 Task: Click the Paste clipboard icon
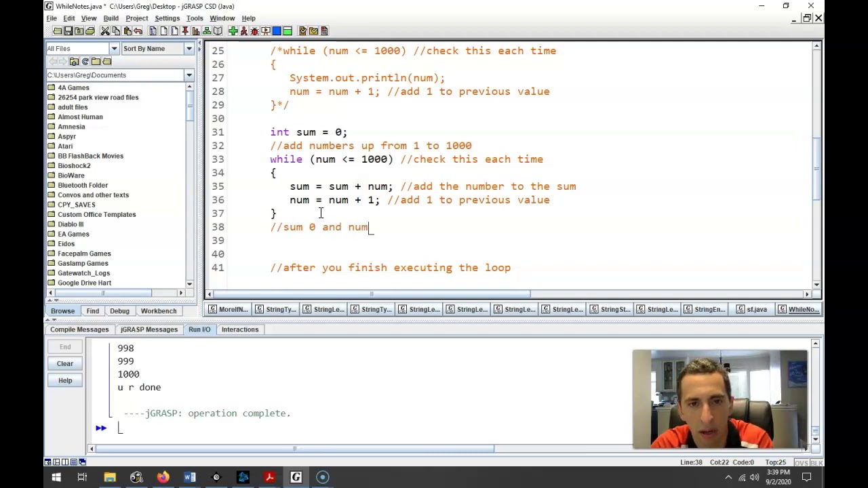coord(127,30)
